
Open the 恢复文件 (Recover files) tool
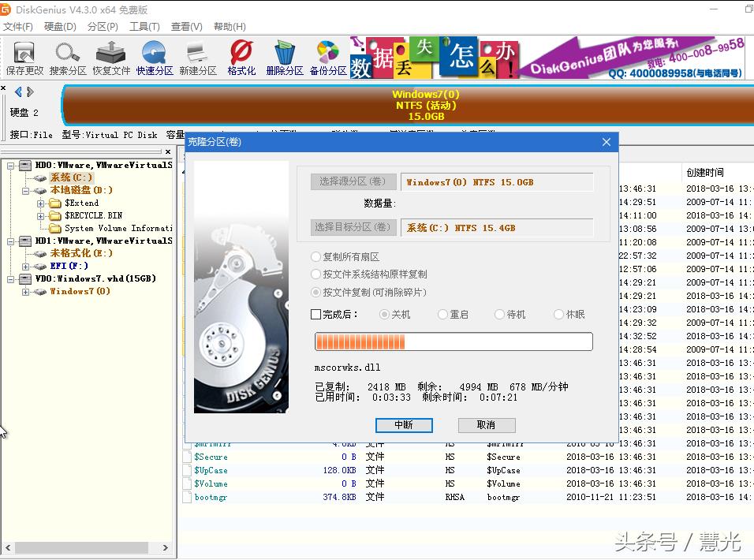(x=111, y=58)
